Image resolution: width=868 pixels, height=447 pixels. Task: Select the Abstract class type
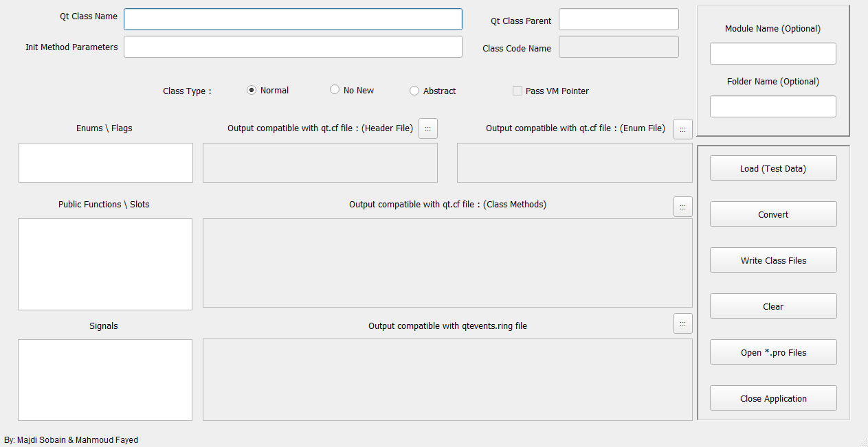coord(414,90)
